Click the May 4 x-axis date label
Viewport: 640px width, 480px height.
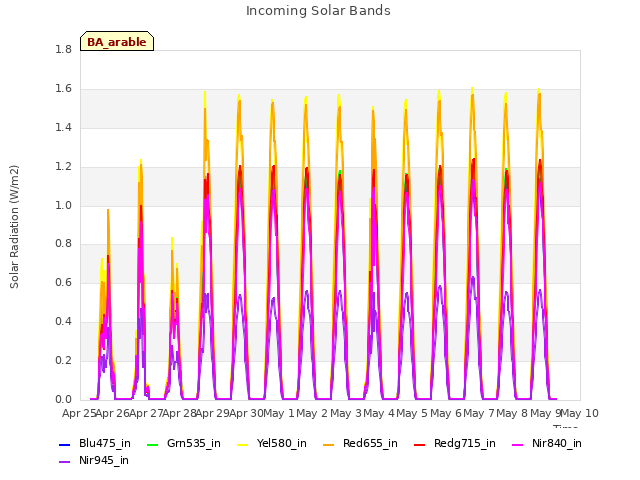[379, 413]
